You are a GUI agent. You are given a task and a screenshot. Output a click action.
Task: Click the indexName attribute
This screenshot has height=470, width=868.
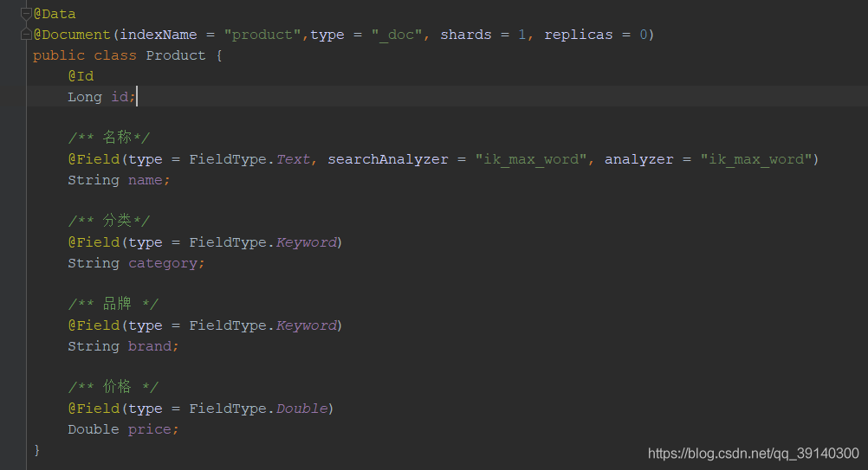coord(159,35)
